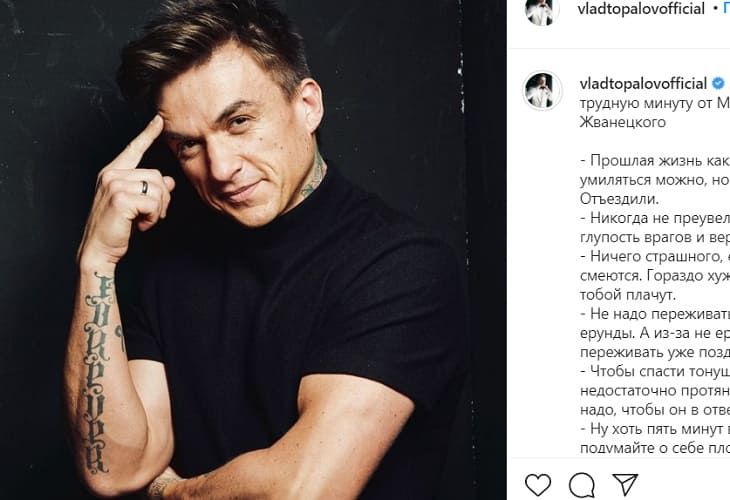
Task: Open the vladtopalovofficial link in the top header
Action: 641,9
